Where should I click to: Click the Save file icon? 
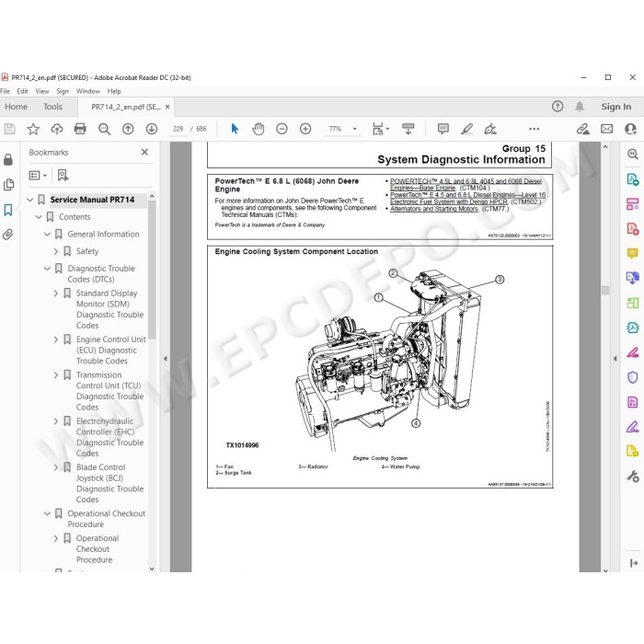9,129
